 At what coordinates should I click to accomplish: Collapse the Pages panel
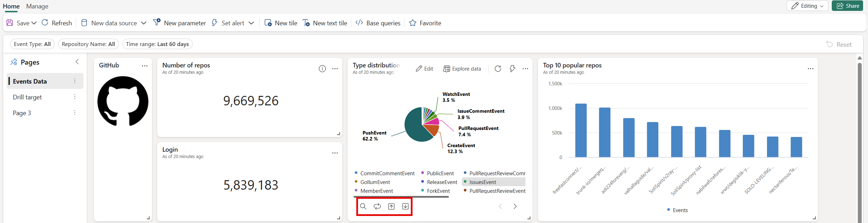pos(77,62)
